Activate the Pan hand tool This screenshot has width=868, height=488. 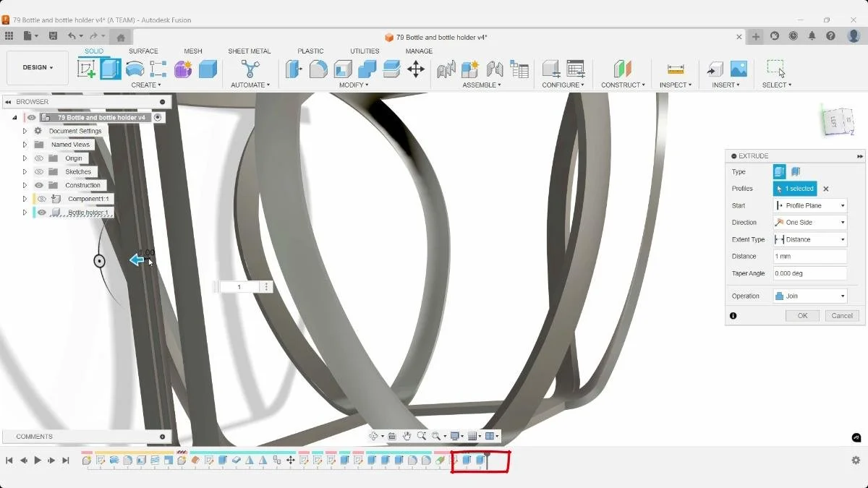click(407, 436)
